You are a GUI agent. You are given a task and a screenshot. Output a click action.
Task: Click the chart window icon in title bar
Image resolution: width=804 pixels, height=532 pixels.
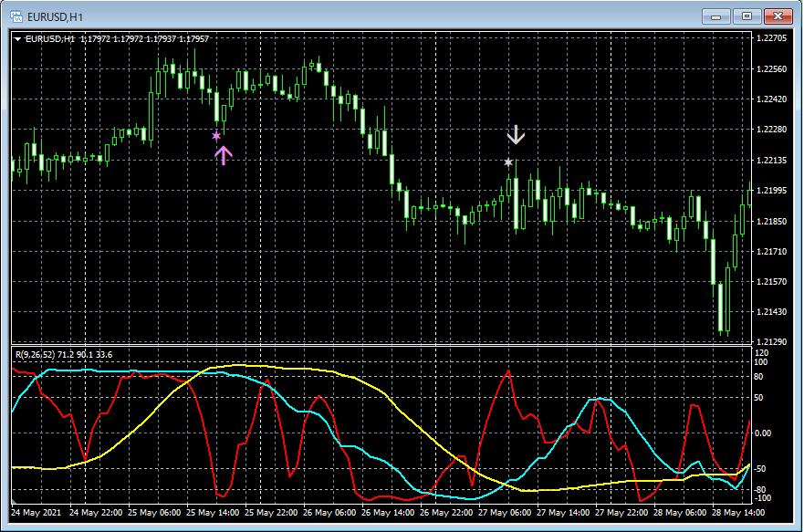[16, 16]
